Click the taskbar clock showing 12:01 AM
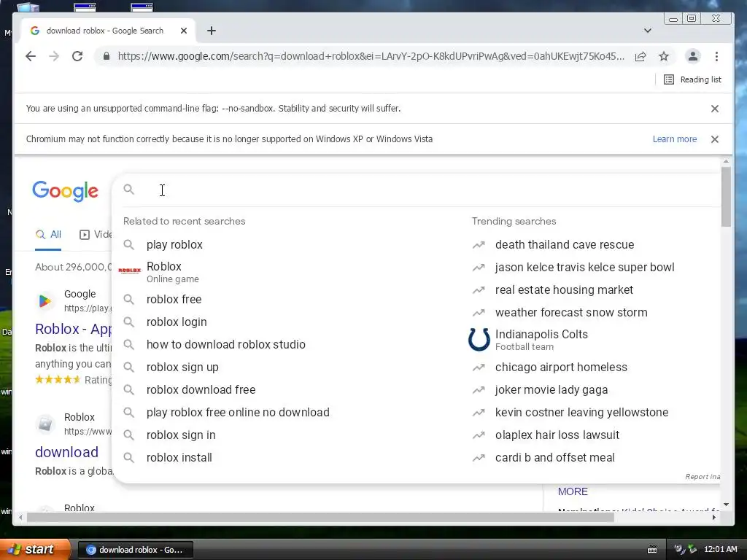Screen dimensions: 747x560 pos(720,550)
